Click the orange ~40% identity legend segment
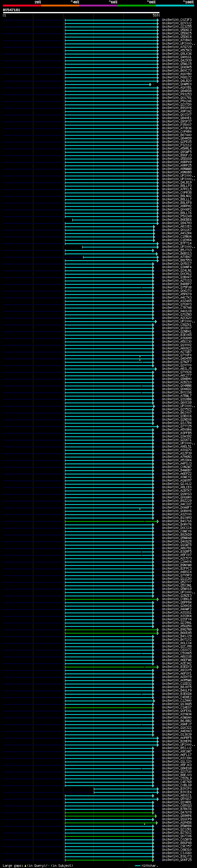Viewport: 197px width, 868px height. pos(60,6)
